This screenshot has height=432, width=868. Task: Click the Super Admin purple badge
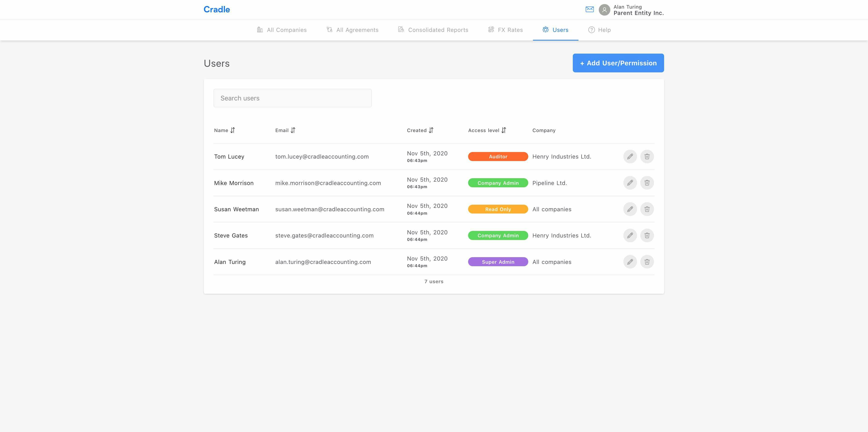pos(498,262)
